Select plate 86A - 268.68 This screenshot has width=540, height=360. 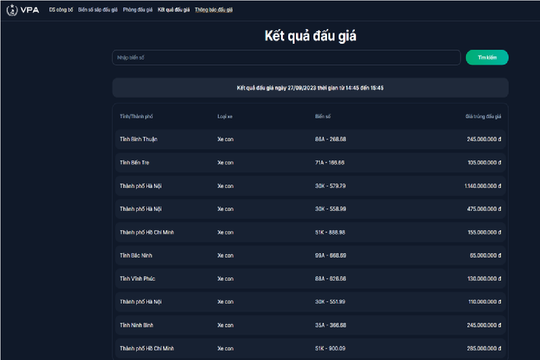[331, 139]
